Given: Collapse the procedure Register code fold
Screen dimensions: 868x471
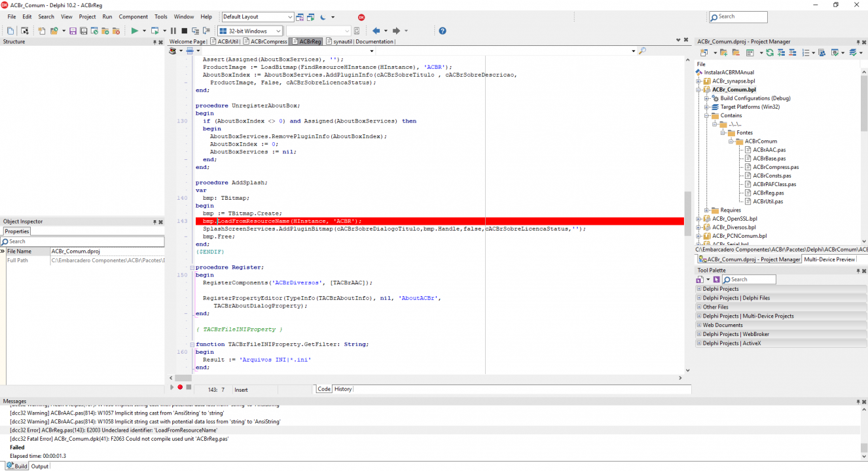Looking at the screenshot, I should click(x=191, y=267).
